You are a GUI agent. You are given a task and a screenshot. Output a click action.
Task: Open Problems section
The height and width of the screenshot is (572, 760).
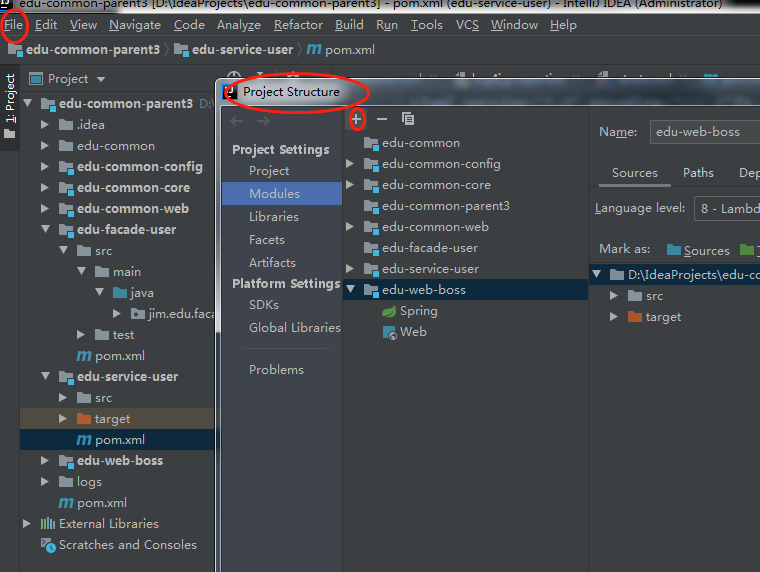(x=276, y=370)
